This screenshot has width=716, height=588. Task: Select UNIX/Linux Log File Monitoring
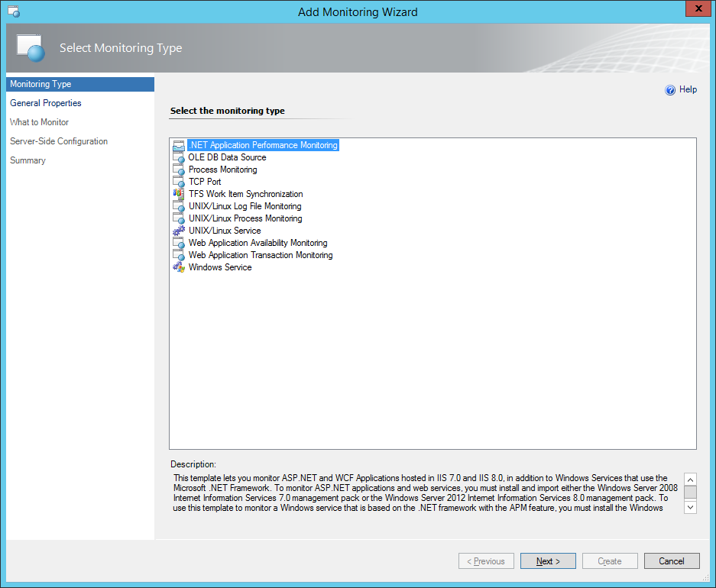245,206
